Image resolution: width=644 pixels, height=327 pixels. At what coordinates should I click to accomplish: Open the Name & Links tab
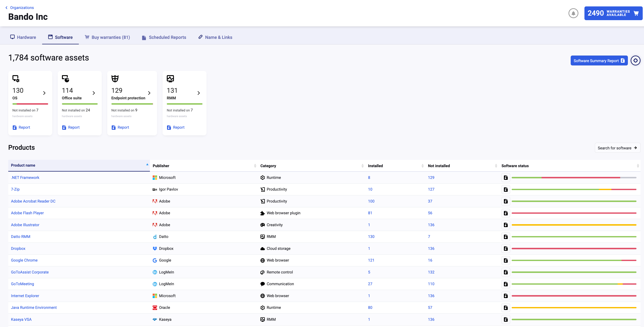click(x=215, y=37)
